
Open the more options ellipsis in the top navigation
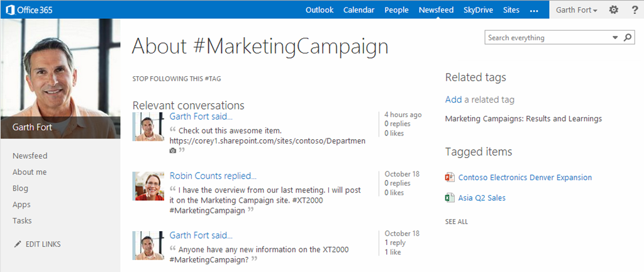coord(534,11)
